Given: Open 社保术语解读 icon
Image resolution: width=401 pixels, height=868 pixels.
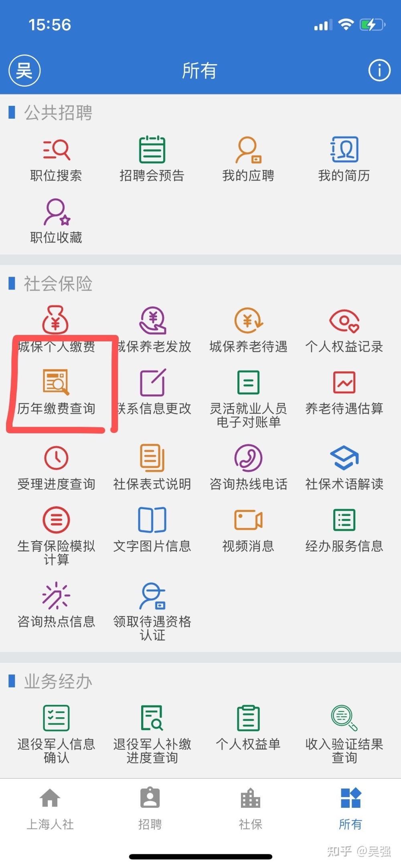Looking at the screenshot, I should pos(344,457).
